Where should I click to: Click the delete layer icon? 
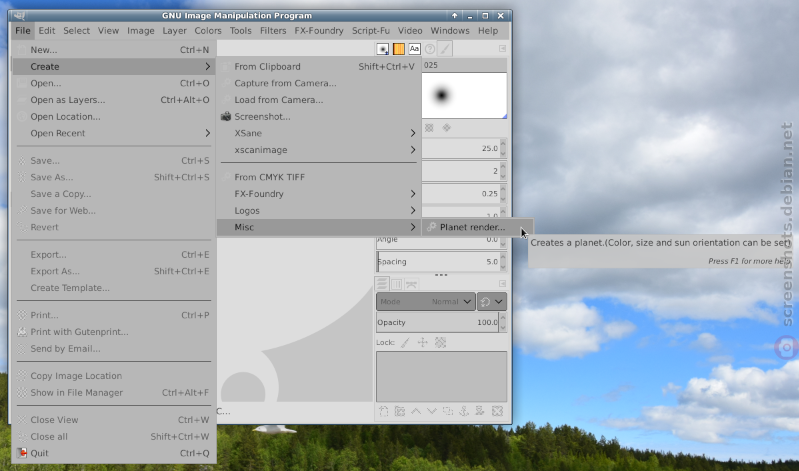click(x=497, y=411)
